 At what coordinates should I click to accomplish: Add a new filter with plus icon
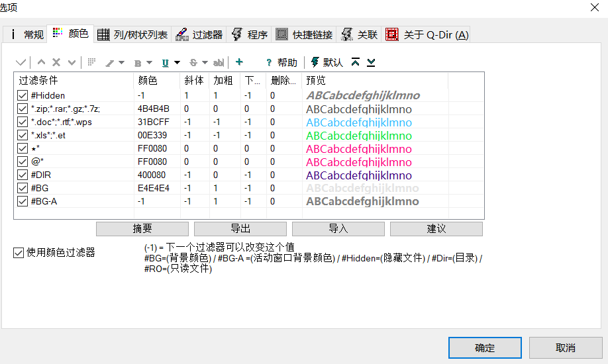pyautogui.click(x=239, y=62)
